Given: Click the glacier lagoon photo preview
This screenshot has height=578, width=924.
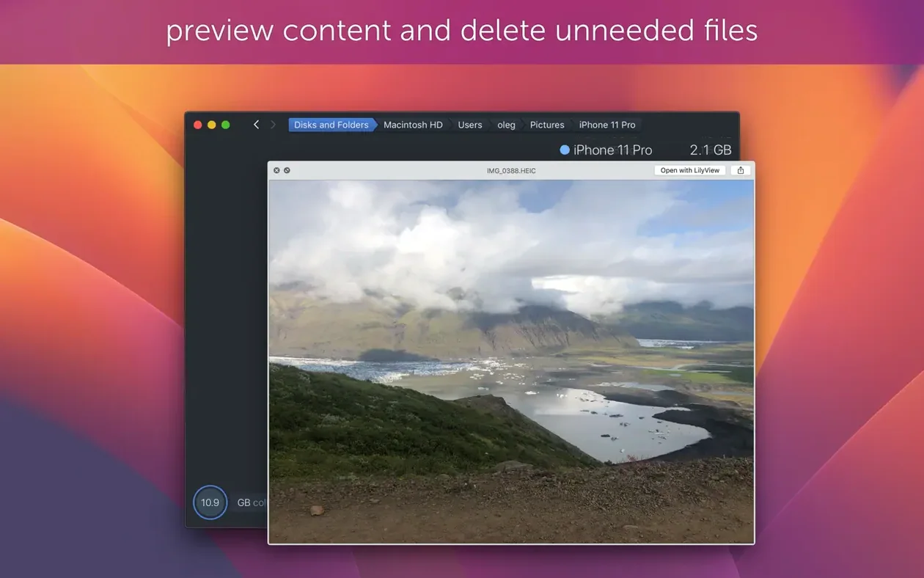Looking at the screenshot, I should [511, 362].
